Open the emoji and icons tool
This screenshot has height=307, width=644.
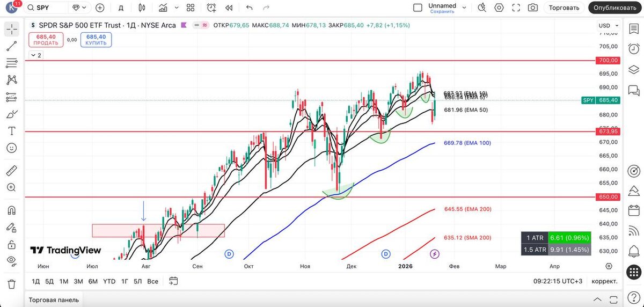pos(11,148)
